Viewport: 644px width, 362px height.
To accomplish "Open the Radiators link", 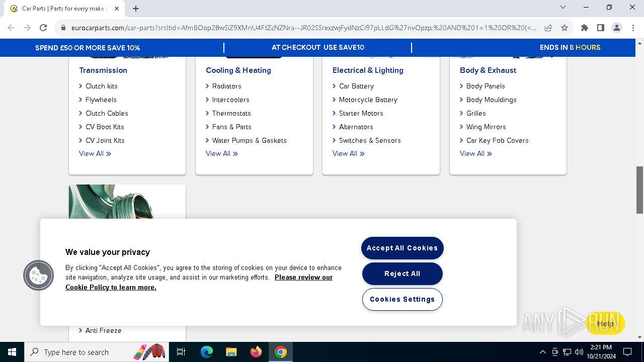I will click(x=226, y=86).
